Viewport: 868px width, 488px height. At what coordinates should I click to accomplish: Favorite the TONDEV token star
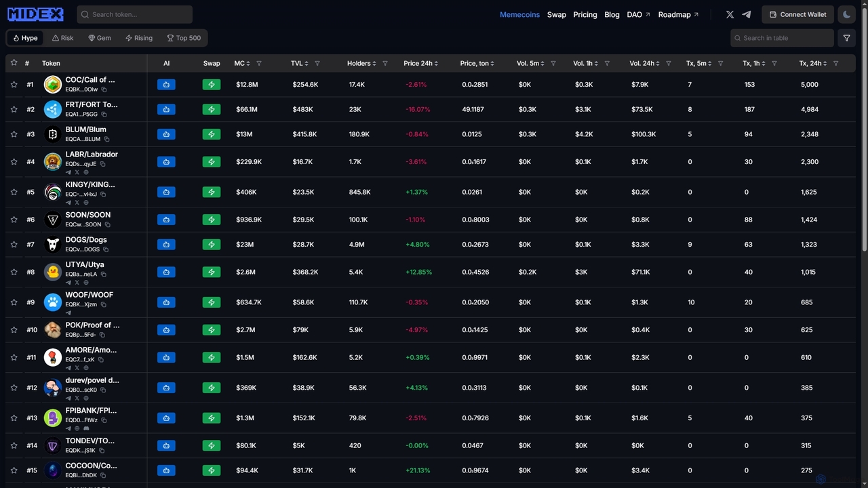pyautogui.click(x=14, y=446)
